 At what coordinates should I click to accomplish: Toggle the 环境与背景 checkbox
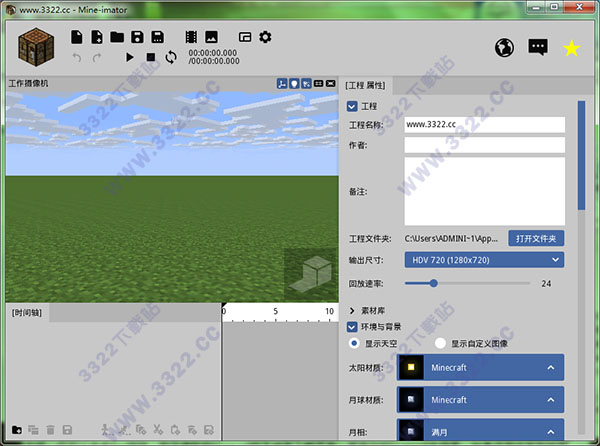[x=352, y=327]
